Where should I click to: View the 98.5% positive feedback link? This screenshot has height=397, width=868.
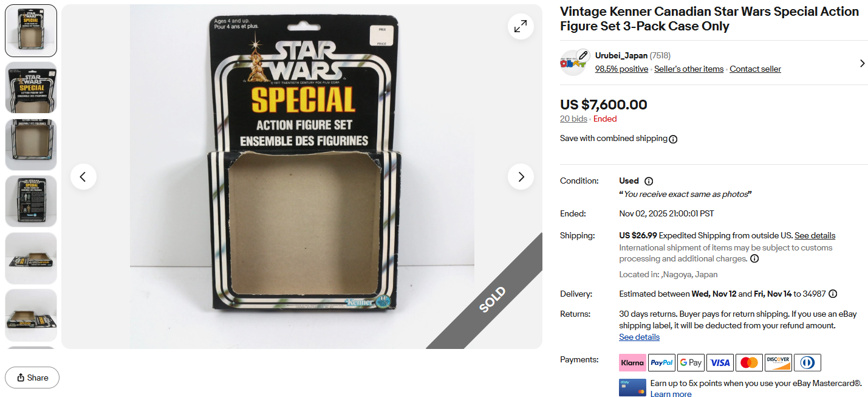coord(621,69)
